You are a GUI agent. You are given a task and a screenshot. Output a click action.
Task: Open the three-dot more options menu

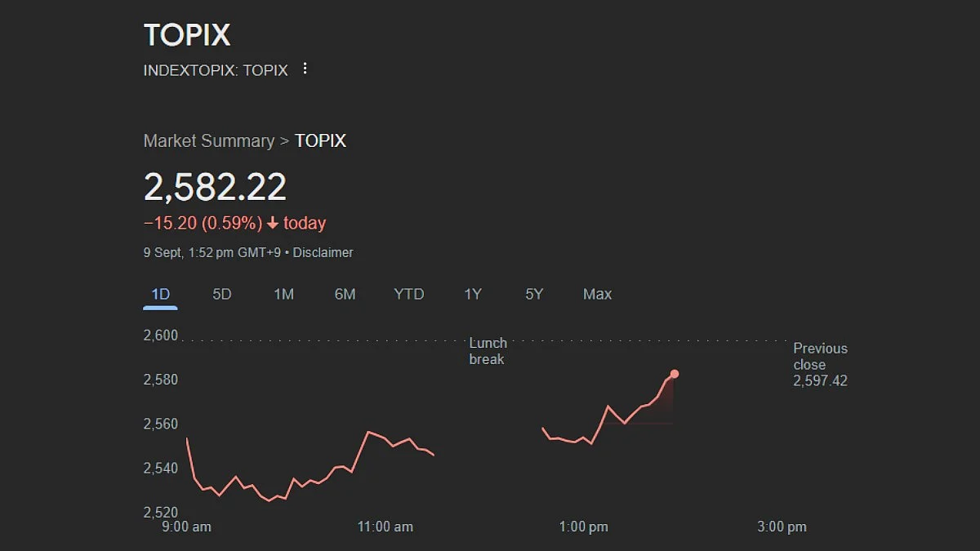point(305,69)
